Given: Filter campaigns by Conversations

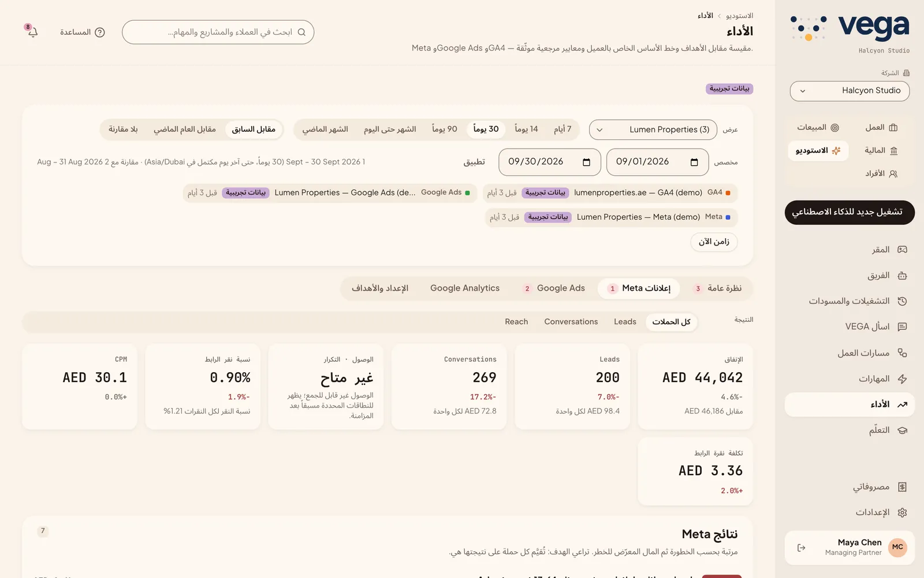Looking at the screenshot, I should pos(571,322).
